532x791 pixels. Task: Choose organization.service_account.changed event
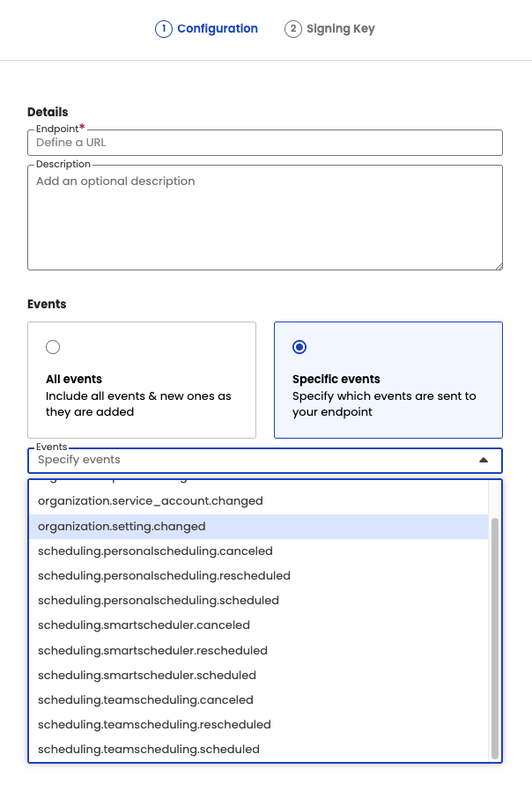click(x=151, y=501)
